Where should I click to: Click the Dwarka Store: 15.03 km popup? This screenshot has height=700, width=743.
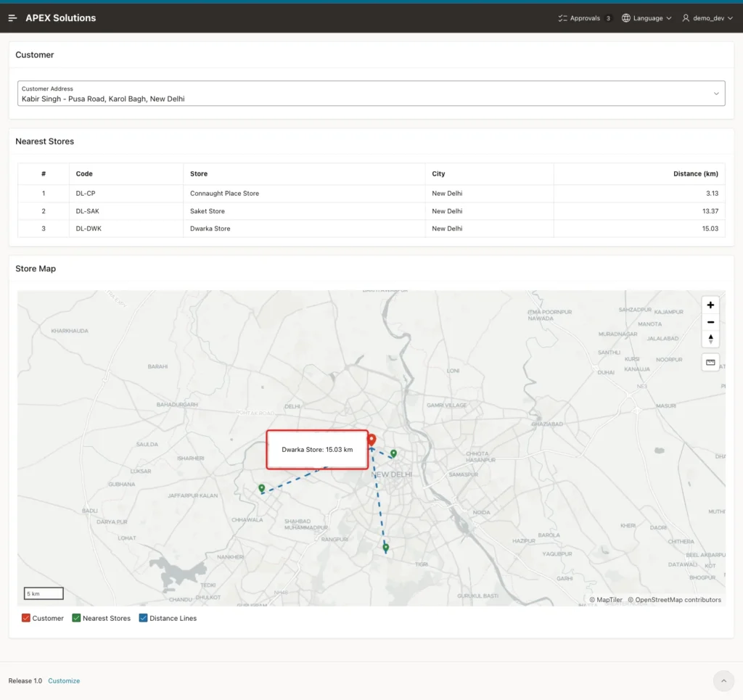point(317,450)
